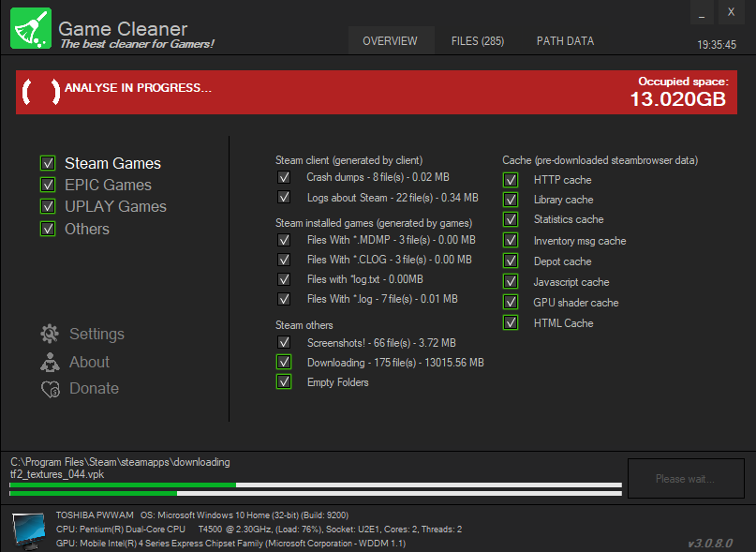This screenshot has width=756, height=552.
Task: Select the UPLAY Games label
Action: [116, 206]
